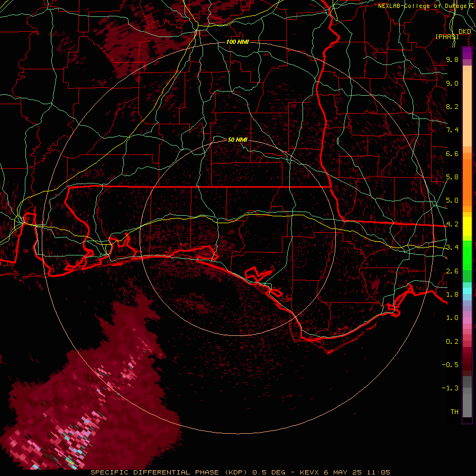The width and height of the screenshot is (476, 476).
Task: Click the -1.3 label on the color scale
Action: [x=450, y=388]
